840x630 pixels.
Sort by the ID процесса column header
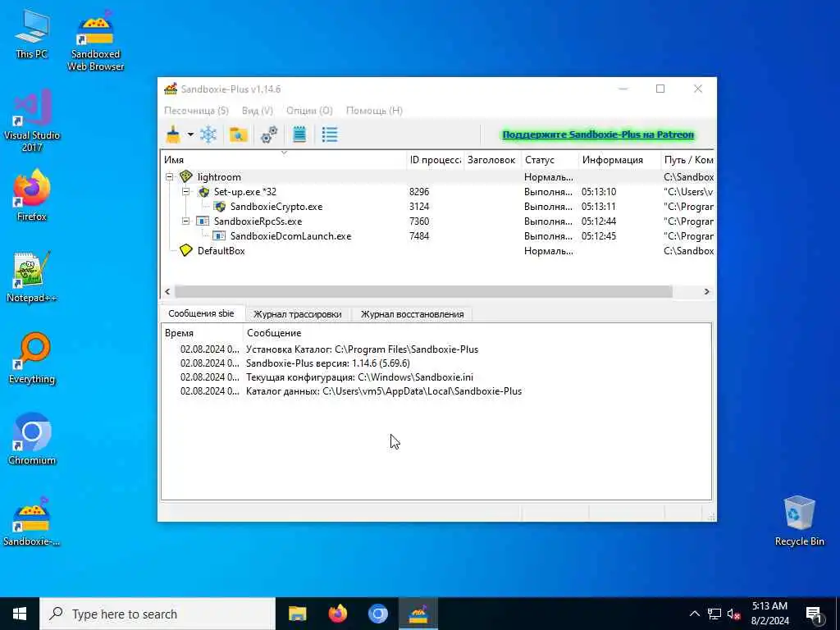tap(435, 160)
